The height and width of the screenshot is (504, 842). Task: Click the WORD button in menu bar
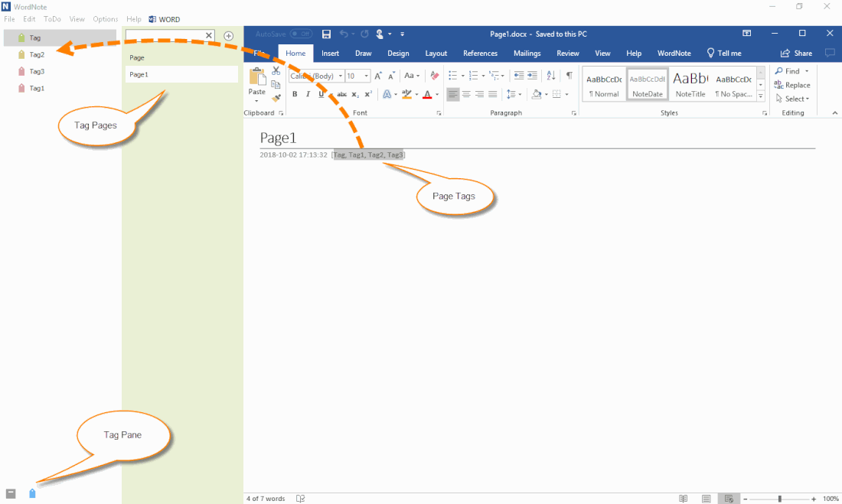[165, 19]
